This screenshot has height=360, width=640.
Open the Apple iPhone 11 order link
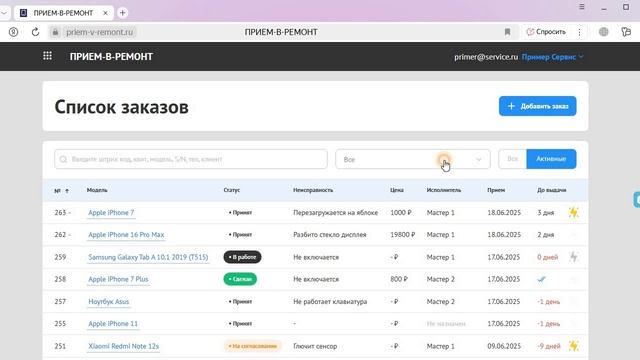[x=113, y=324]
